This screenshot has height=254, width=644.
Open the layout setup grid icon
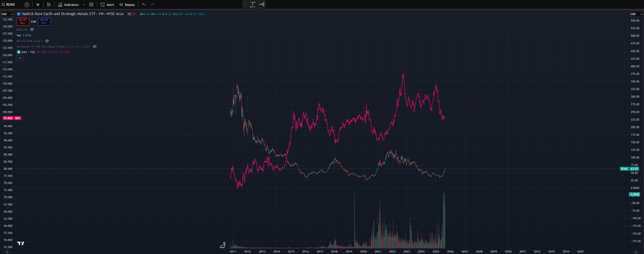(91, 5)
